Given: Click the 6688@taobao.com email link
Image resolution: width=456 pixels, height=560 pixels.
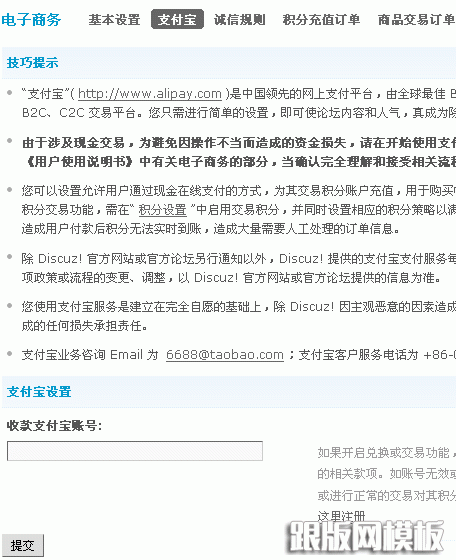Looking at the screenshot, I should tap(225, 355).
